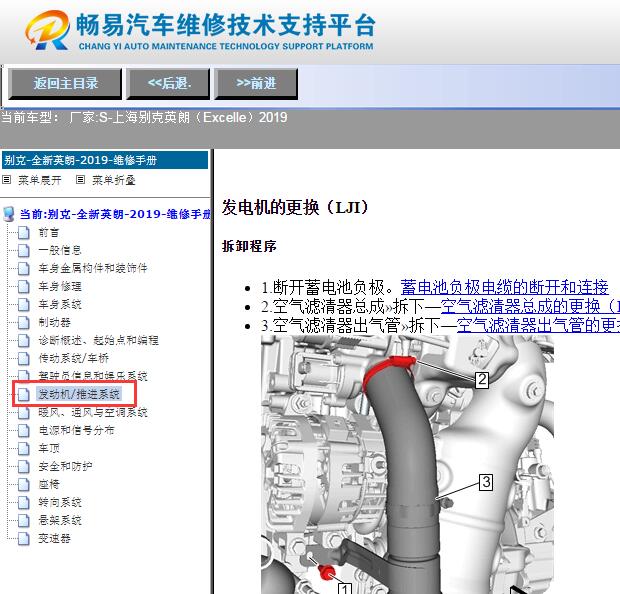Select root node 当前:别克-全新英朗-2019-维修手册

[x=115, y=214]
